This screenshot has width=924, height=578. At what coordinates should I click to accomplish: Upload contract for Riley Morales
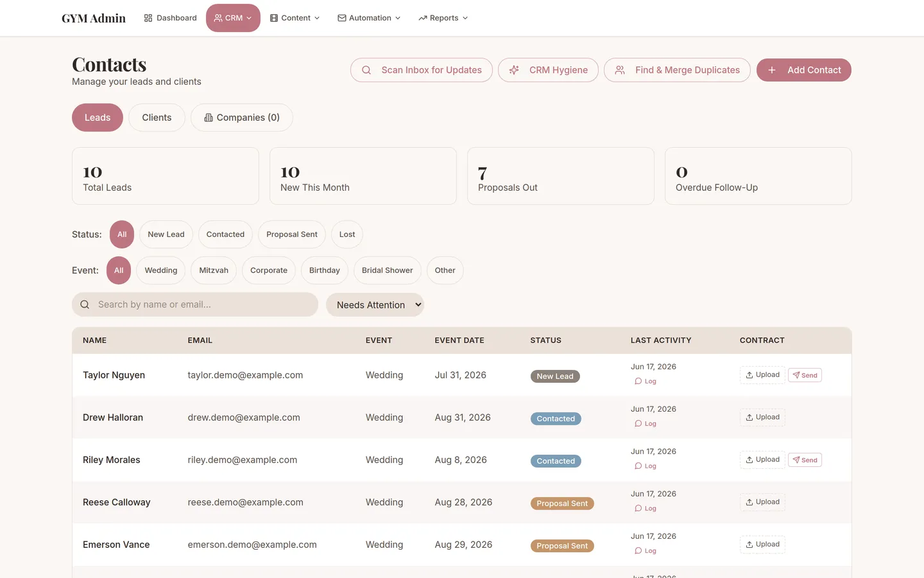point(762,460)
